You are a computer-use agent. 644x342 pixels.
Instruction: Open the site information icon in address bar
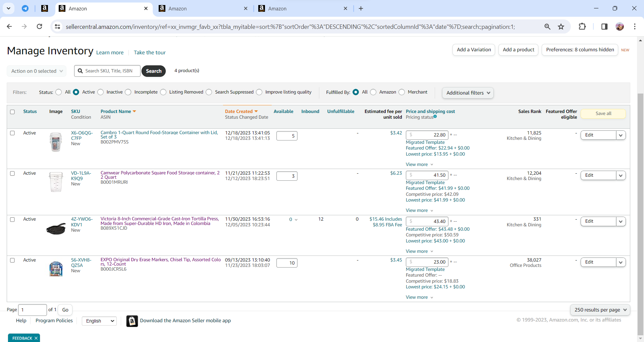(x=57, y=26)
